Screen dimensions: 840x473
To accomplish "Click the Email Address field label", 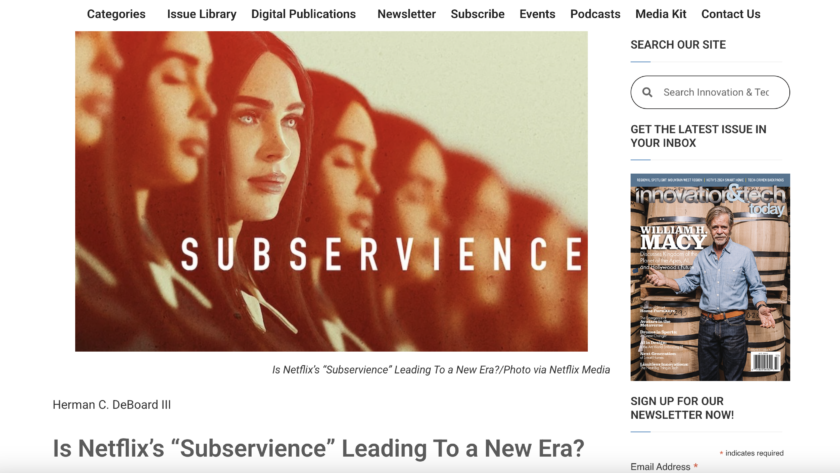I will [660, 467].
